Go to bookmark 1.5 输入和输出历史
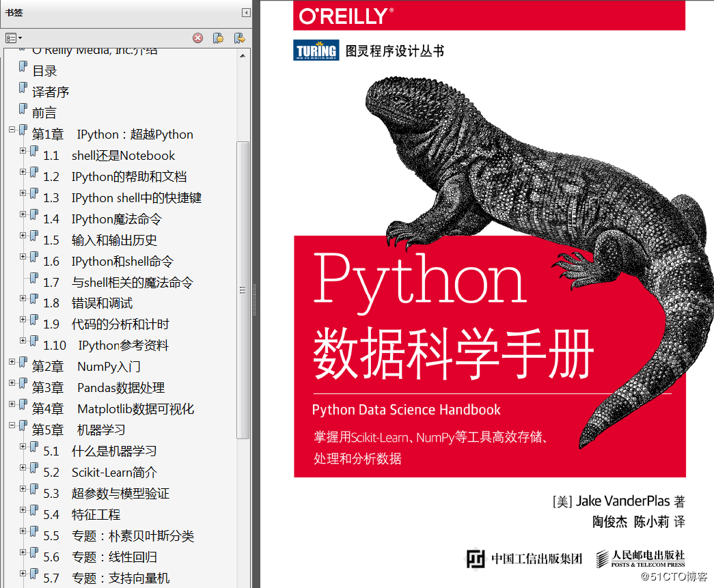Image resolution: width=714 pixels, height=588 pixels. (100, 240)
